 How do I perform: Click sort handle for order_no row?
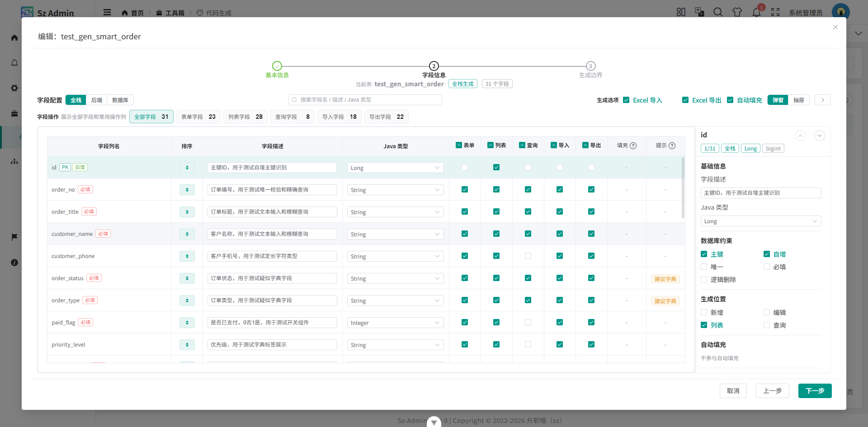click(187, 190)
